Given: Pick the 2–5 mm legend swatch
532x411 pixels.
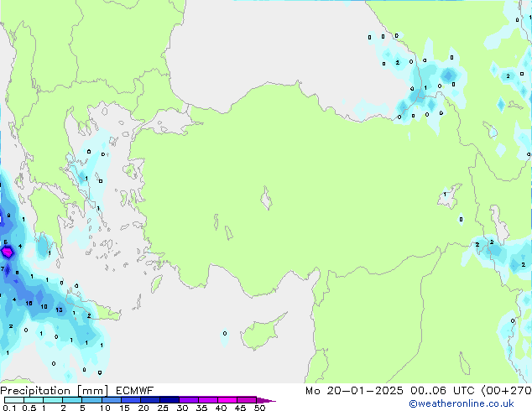Looking at the screenshot, I should click(72, 400).
